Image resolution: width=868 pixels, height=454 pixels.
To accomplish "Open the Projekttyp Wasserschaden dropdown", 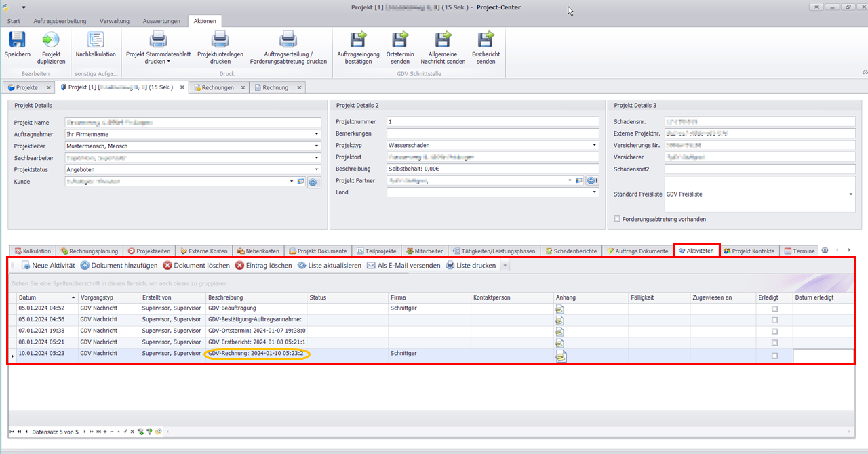I will (595, 145).
